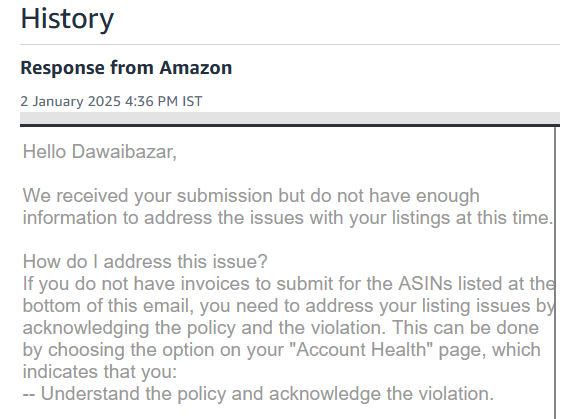
Task: Click the line beginning "acknowledging the policy"
Action: pos(281,328)
